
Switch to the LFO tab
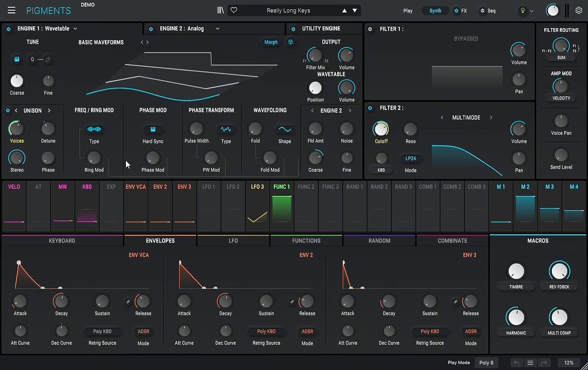tap(233, 240)
